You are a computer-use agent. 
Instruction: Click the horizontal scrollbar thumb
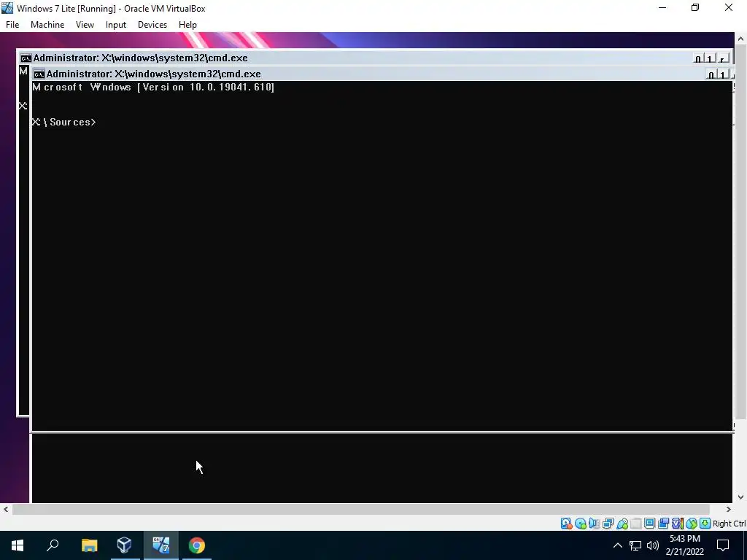click(361, 510)
